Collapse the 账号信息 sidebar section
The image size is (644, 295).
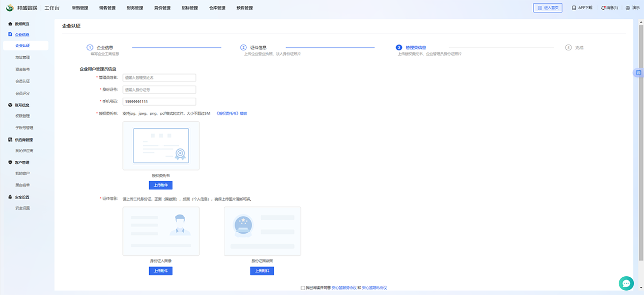coord(22,105)
